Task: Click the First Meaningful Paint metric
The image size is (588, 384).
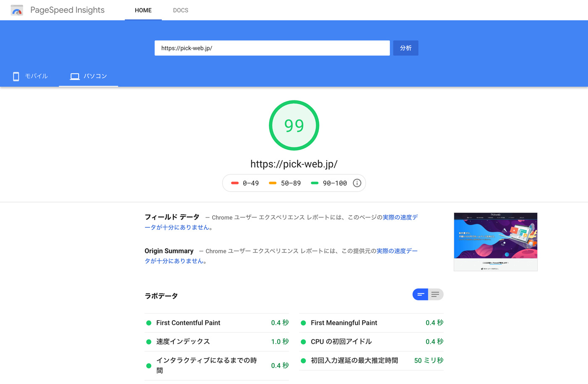Action: pos(371,323)
